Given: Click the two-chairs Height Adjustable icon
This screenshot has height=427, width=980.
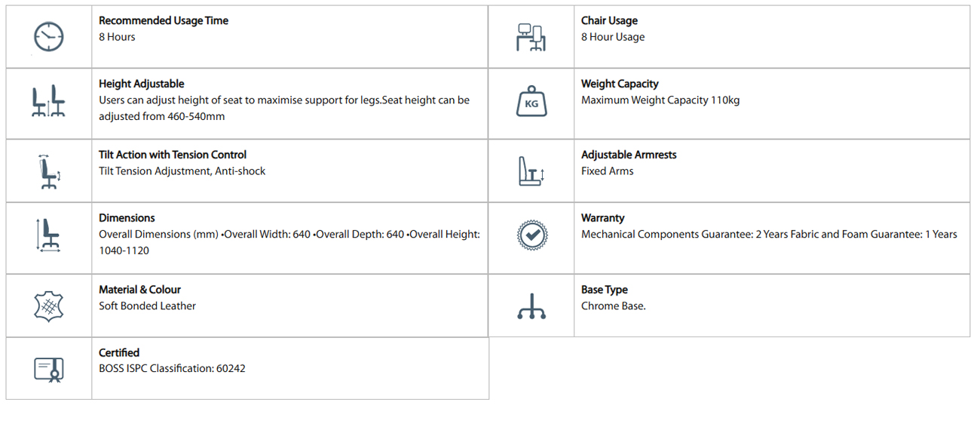Looking at the screenshot, I should (49, 103).
